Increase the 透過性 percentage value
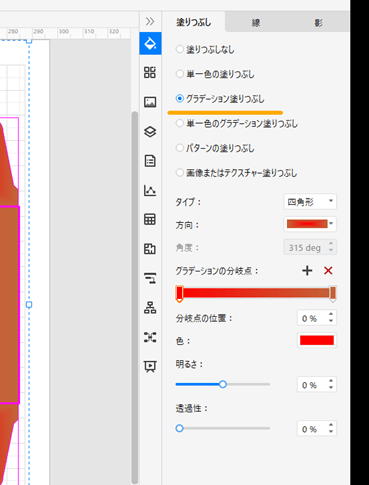369x485 pixels. coord(331,425)
